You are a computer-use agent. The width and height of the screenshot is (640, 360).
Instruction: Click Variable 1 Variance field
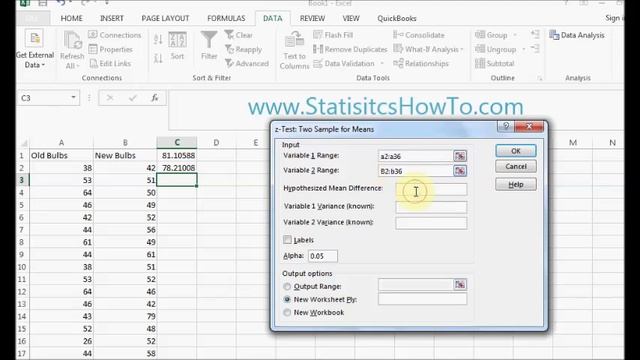pos(431,207)
